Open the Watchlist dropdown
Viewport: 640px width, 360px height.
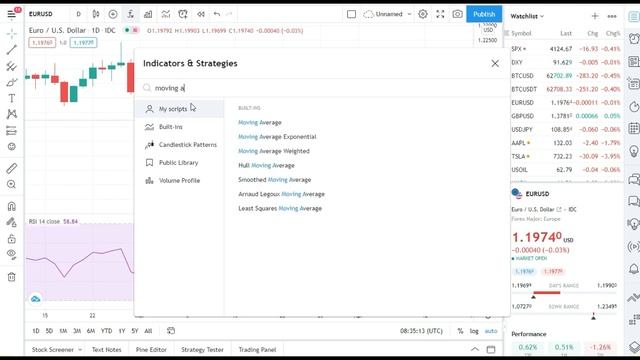click(x=527, y=16)
